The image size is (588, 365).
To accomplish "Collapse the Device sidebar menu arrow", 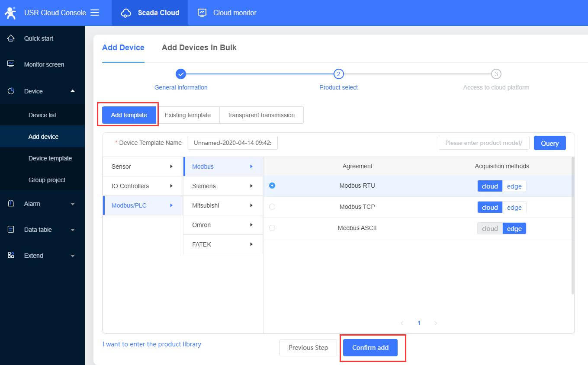I will (73, 91).
